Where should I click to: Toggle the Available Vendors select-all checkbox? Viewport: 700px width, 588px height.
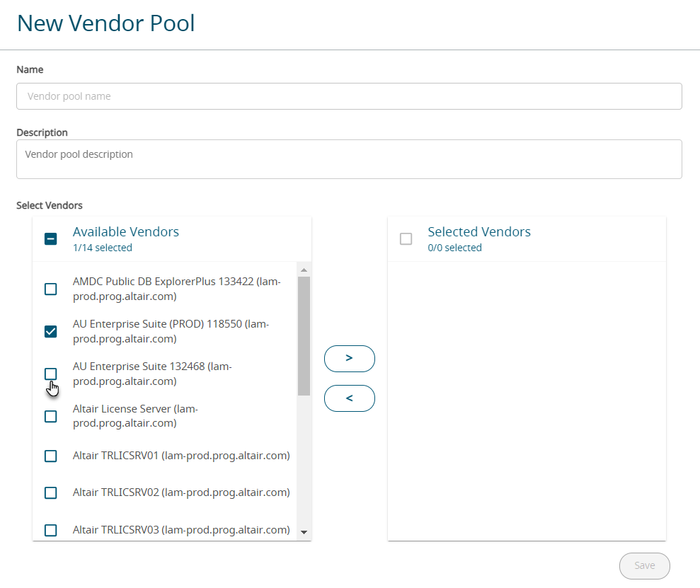pos(51,239)
